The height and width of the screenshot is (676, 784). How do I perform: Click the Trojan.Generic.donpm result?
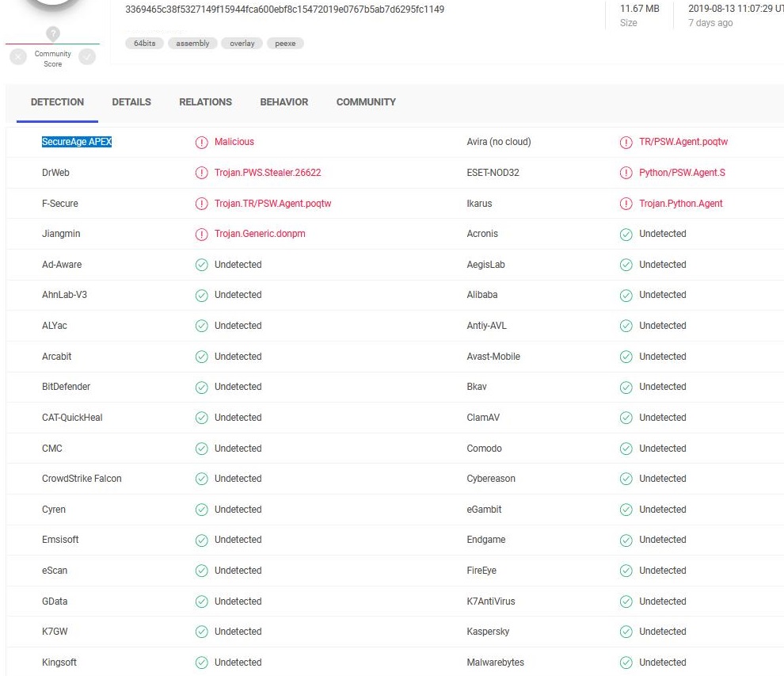point(260,234)
